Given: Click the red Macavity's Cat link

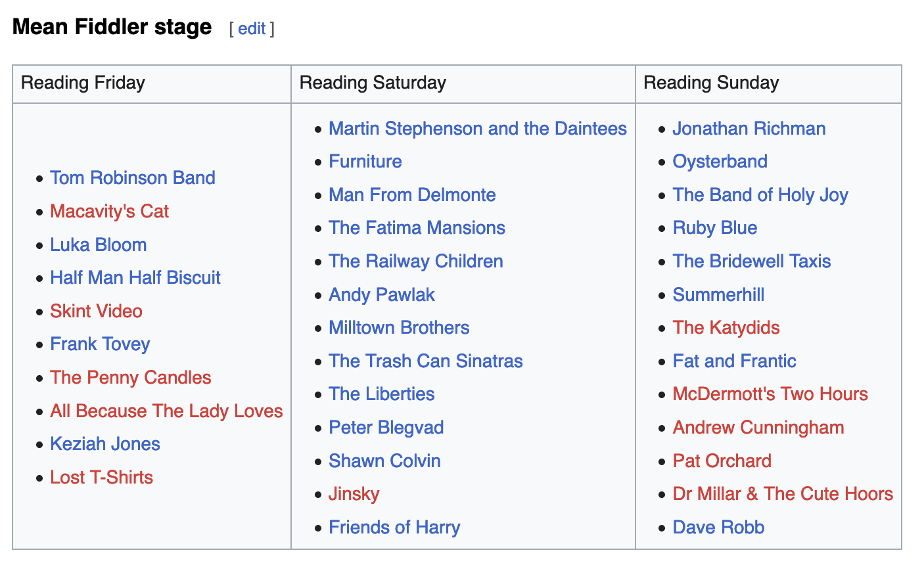Looking at the screenshot, I should click(109, 212).
